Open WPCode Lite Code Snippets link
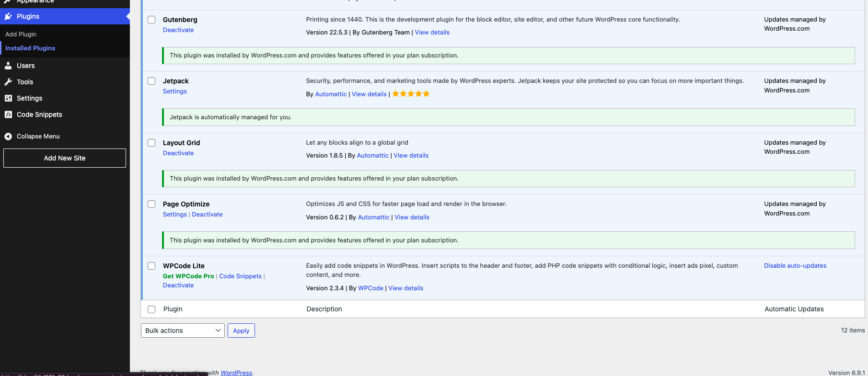The image size is (868, 376). [240, 276]
